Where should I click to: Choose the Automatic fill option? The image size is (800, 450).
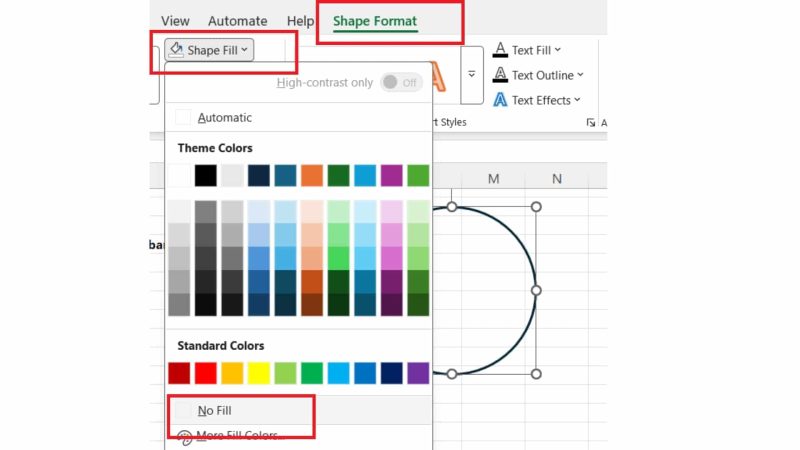[x=298, y=117]
